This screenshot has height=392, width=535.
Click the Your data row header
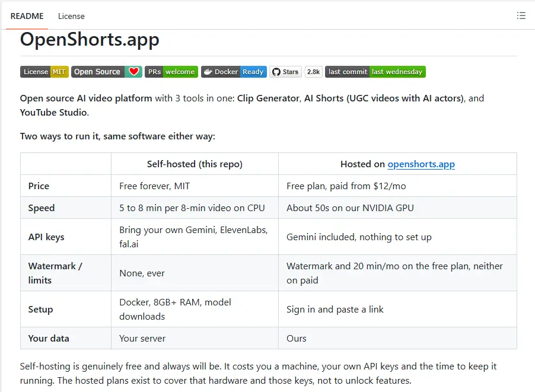coord(66,338)
